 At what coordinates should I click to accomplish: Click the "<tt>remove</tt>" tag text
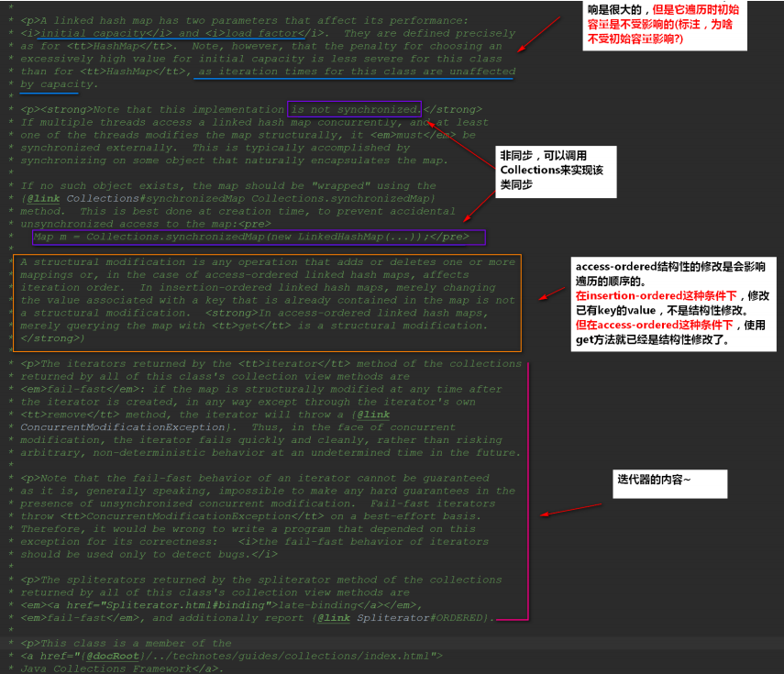point(70,414)
